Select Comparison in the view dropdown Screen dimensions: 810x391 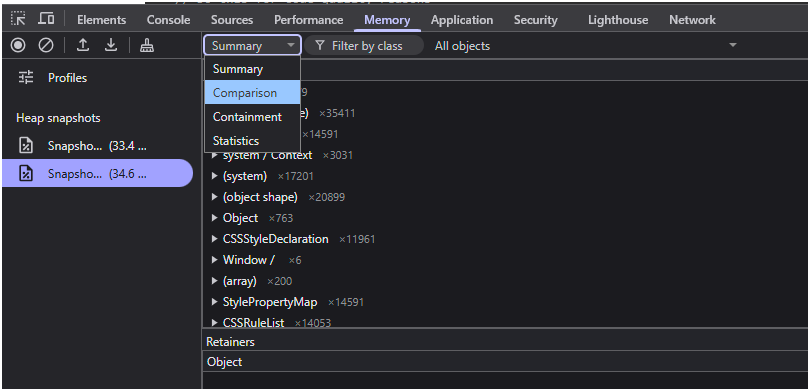(x=253, y=93)
